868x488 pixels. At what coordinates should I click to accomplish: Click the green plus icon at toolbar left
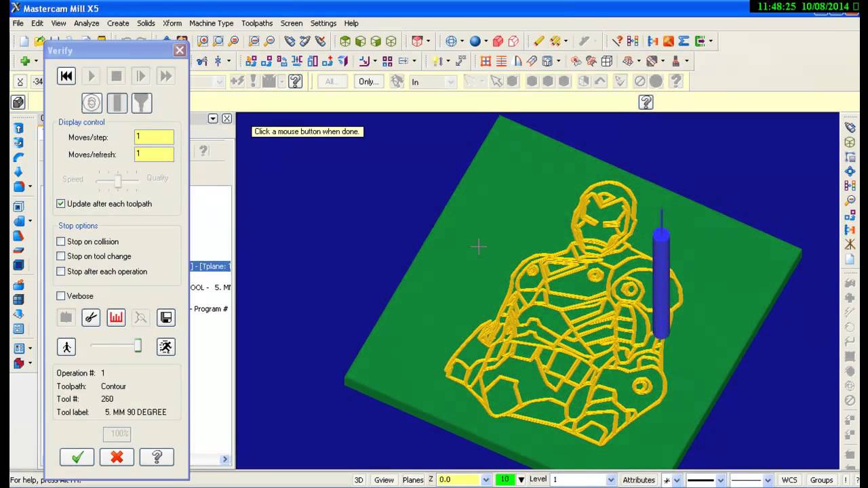pos(25,61)
